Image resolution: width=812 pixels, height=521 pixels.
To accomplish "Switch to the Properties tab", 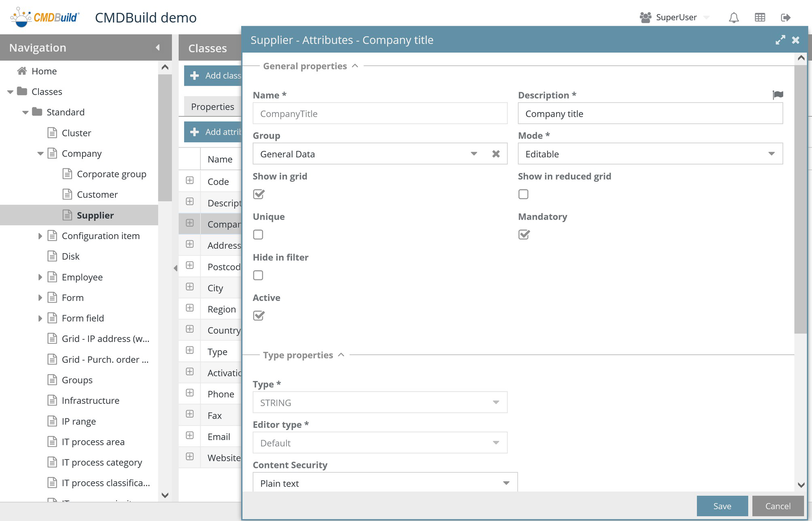I will (x=212, y=106).
